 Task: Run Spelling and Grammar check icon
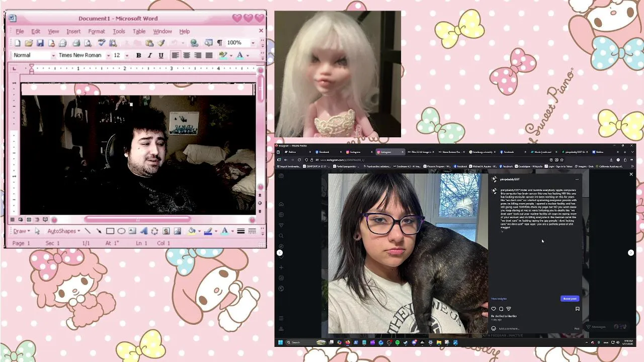click(x=101, y=43)
